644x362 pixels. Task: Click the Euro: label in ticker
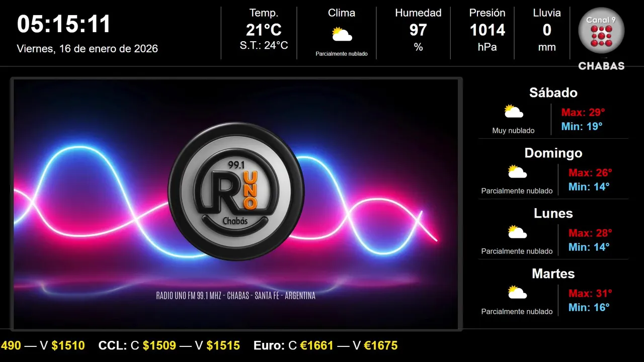[x=269, y=346]
